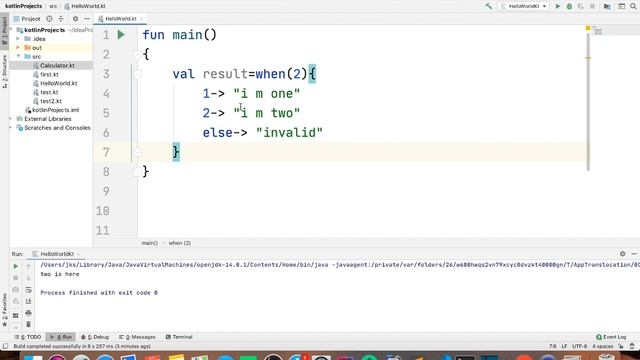Viewport: 640px width, 360px height.
Task: Collapse the src folder
Action: tap(18, 56)
